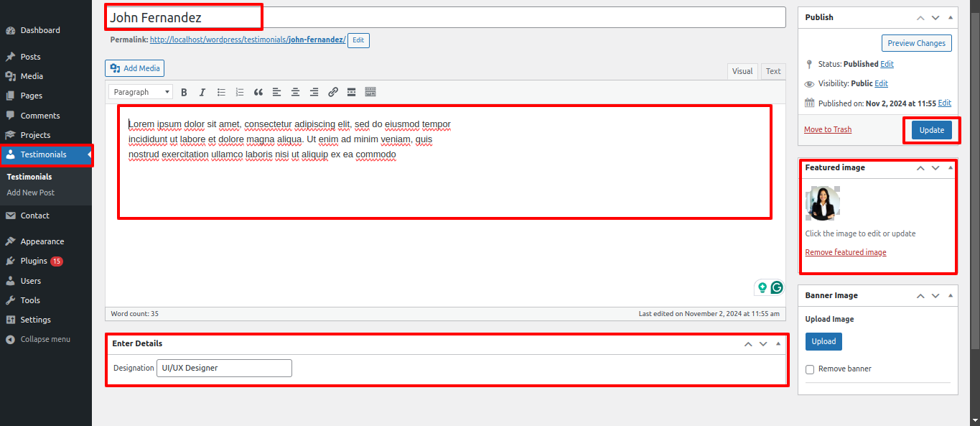980x426 pixels.
Task: Click the Update button
Action: [x=932, y=130]
